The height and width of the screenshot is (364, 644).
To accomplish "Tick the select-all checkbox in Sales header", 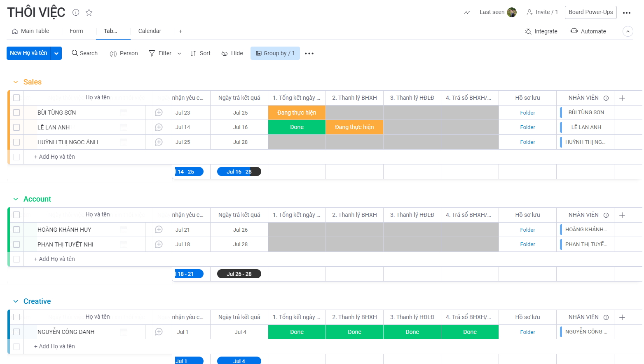I will click(16, 98).
